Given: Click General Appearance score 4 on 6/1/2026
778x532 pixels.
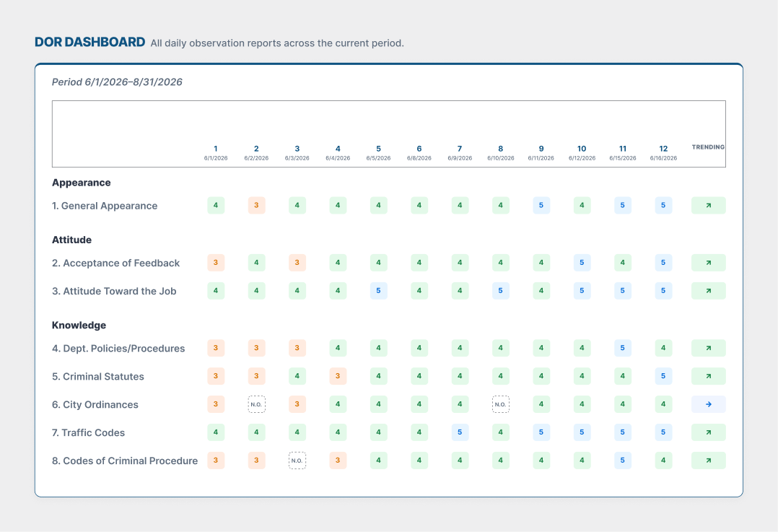Looking at the screenshot, I should [x=216, y=206].
